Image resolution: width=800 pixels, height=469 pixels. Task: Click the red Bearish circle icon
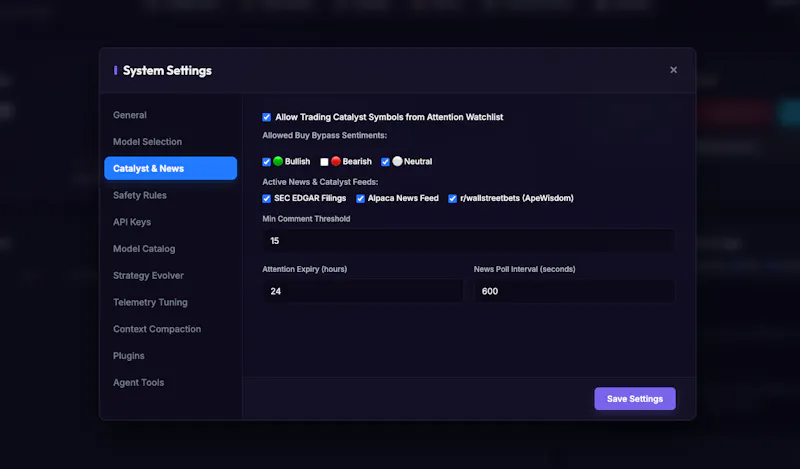(x=336, y=161)
